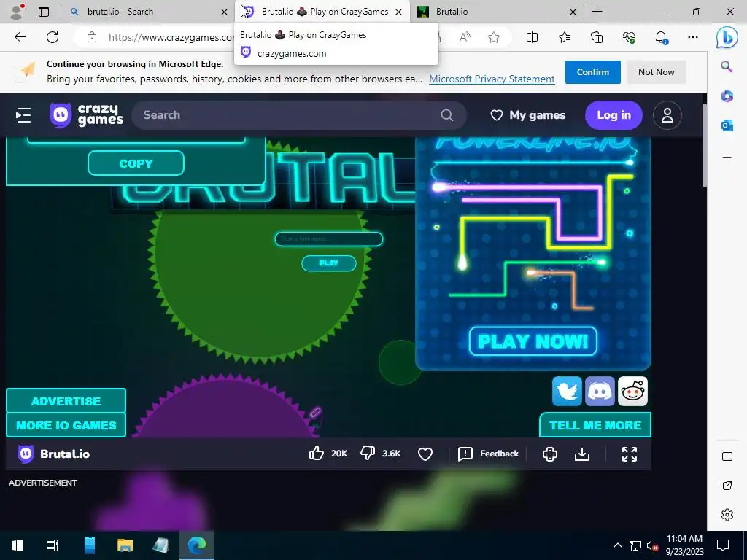Open Microsoft 365 sidebar icon
Image resolution: width=747 pixels, height=560 pixels.
pos(727,96)
